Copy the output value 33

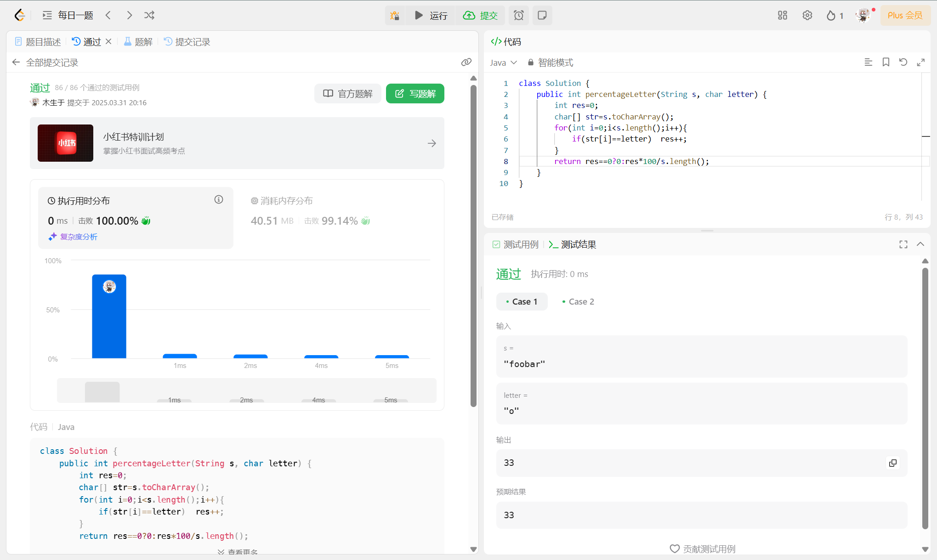tap(892, 463)
